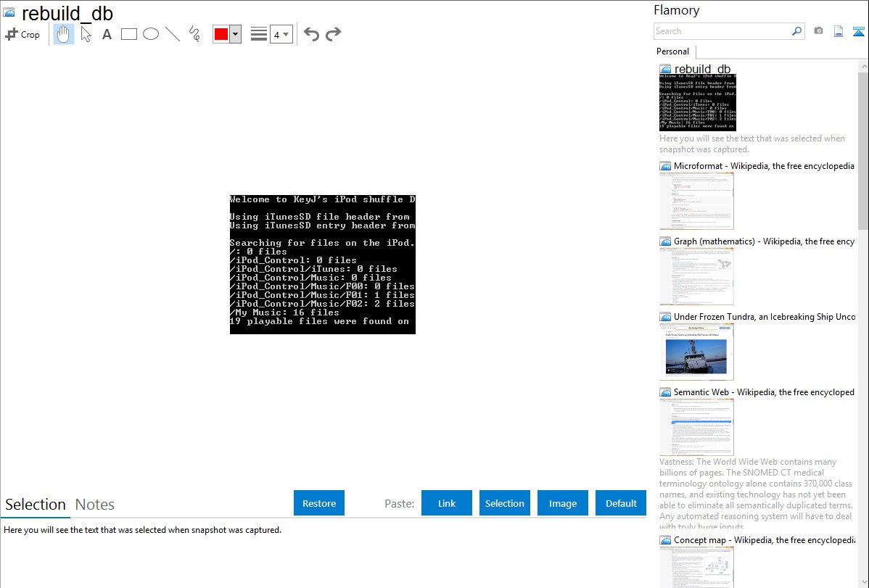Viewport: 869px width, 588px height.
Task: Select the straight line tool
Action: 173,34
